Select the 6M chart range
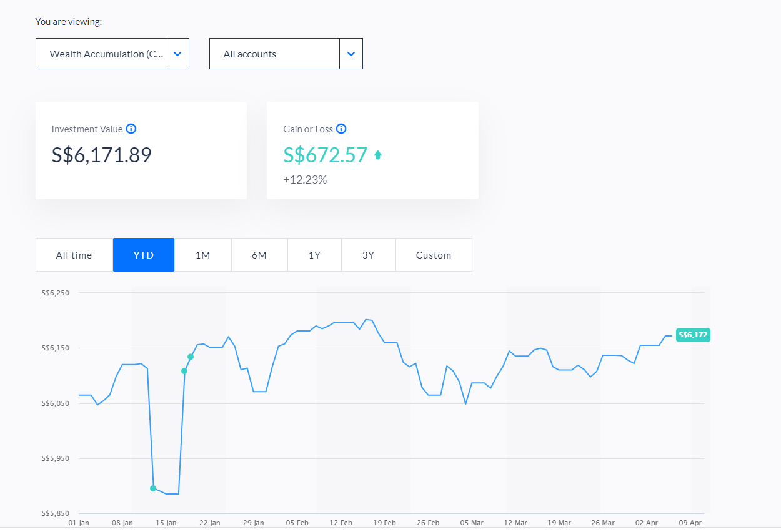The height and width of the screenshot is (532, 781). [259, 255]
